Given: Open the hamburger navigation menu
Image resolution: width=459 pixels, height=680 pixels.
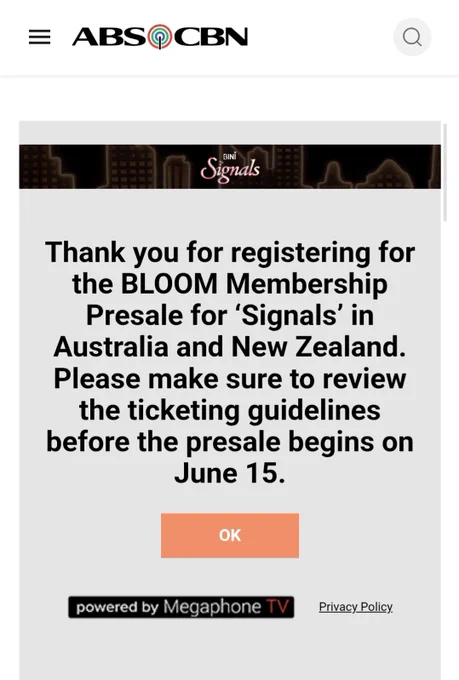Looking at the screenshot, I should [x=39, y=37].
